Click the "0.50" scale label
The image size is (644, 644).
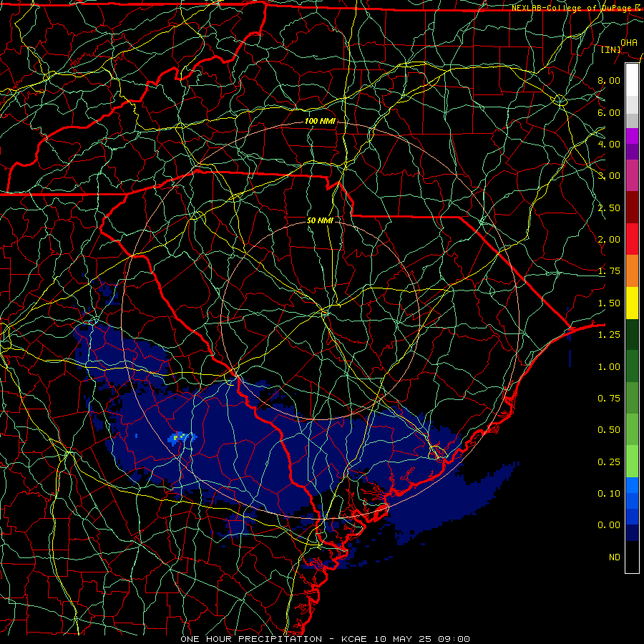tap(609, 429)
